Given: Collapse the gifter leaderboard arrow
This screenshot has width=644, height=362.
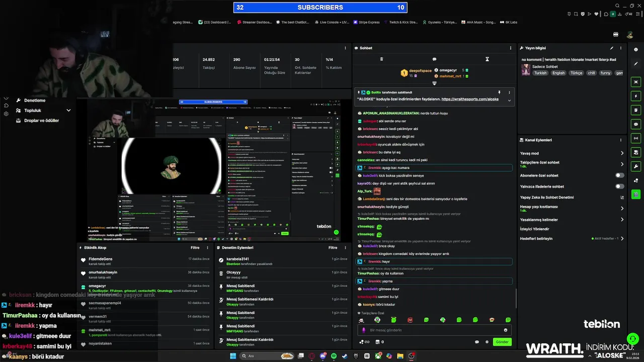Looking at the screenshot, I should (x=434, y=83).
